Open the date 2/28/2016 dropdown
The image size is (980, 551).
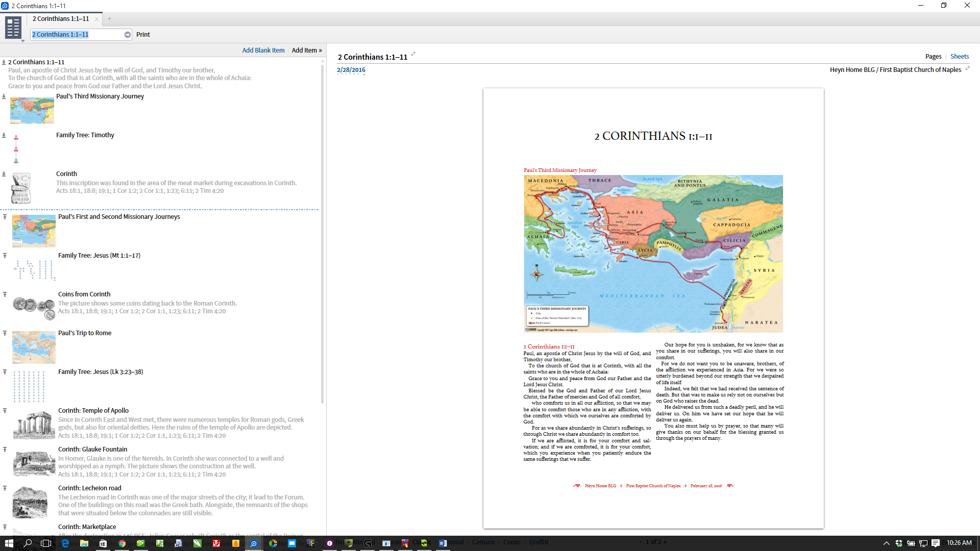(x=351, y=70)
